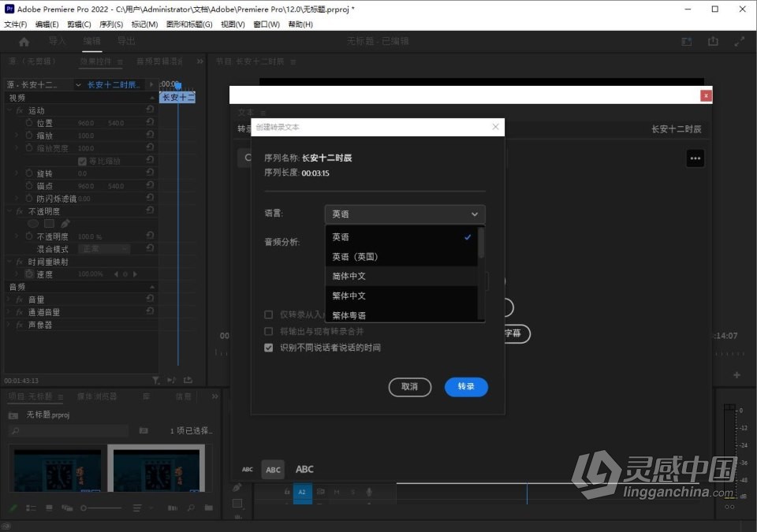The image size is (757, 532).
Task: Open the share icon in top right
Action: coord(713,42)
